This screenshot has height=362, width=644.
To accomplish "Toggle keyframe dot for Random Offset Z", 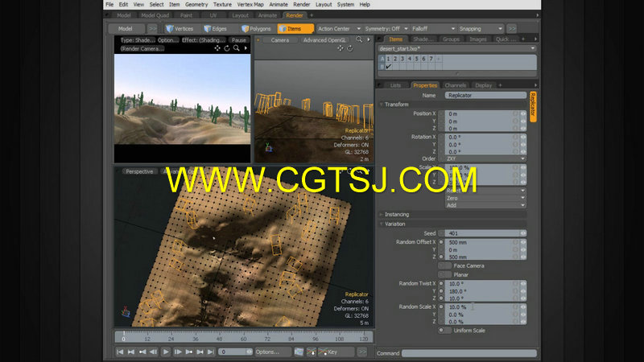I will click(x=441, y=257).
